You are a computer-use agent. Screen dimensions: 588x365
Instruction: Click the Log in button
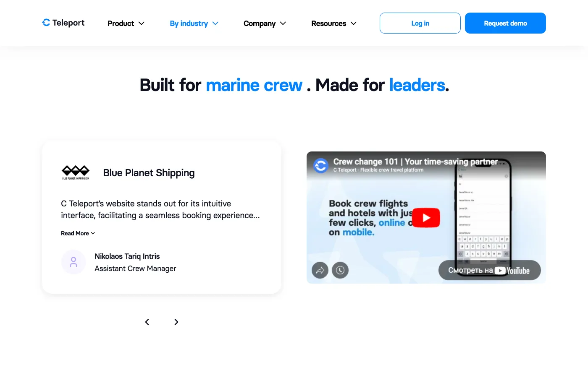coord(420,23)
